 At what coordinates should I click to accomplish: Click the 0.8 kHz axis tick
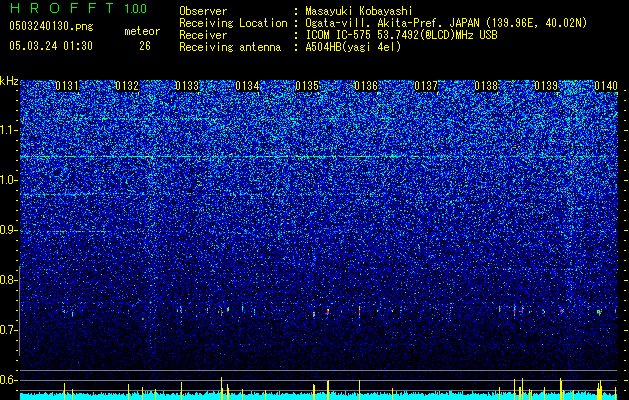(x=9, y=280)
